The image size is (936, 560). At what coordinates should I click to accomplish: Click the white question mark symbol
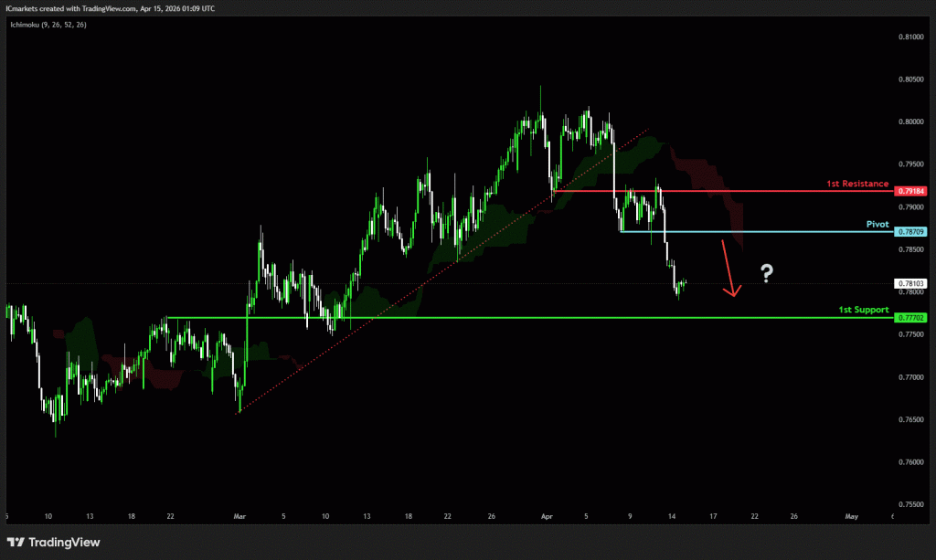coord(767,271)
